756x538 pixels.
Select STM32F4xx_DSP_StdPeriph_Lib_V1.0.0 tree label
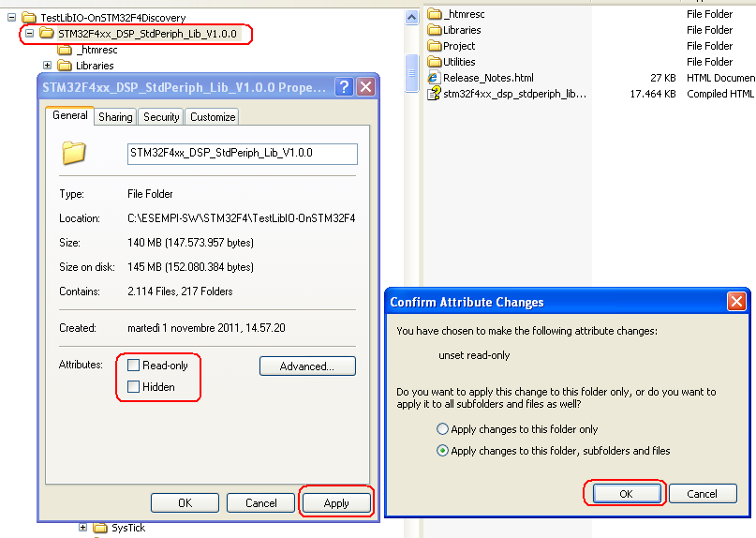tap(147, 34)
